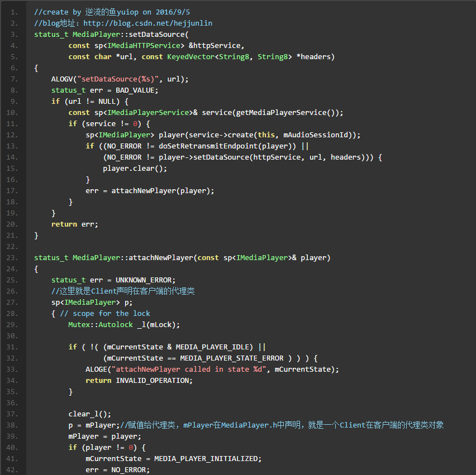
Task: Click 'if (url != NULL) {' on line 9
Action: [x=90, y=102]
